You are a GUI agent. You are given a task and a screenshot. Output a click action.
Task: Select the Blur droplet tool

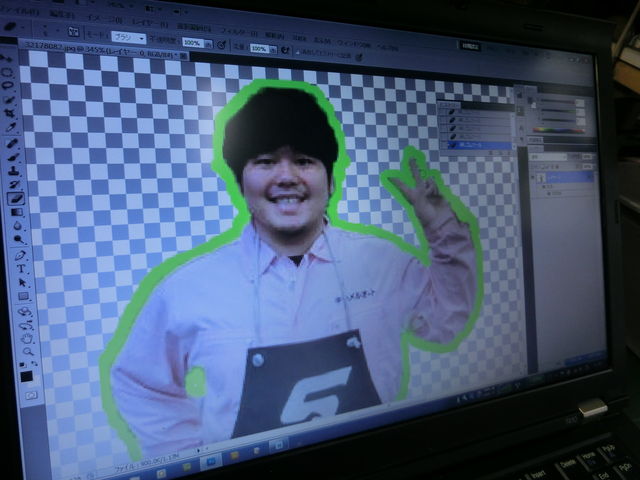pyautogui.click(x=18, y=226)
